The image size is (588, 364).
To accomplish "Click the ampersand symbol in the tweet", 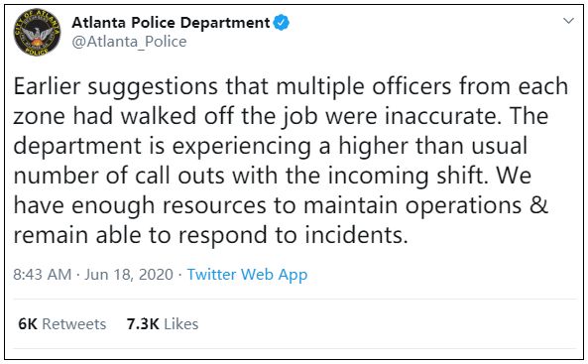I will coord(539,205).
